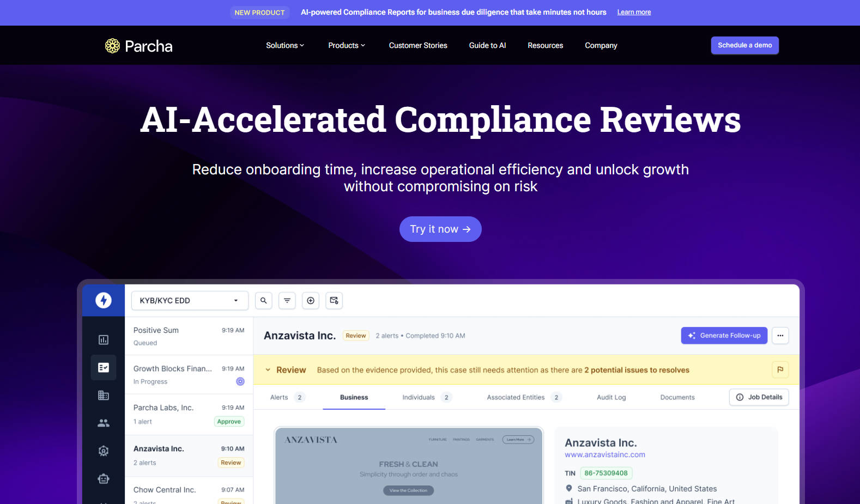Click the Schedule a demo button
860x504 pixels.
pos(744,45)
